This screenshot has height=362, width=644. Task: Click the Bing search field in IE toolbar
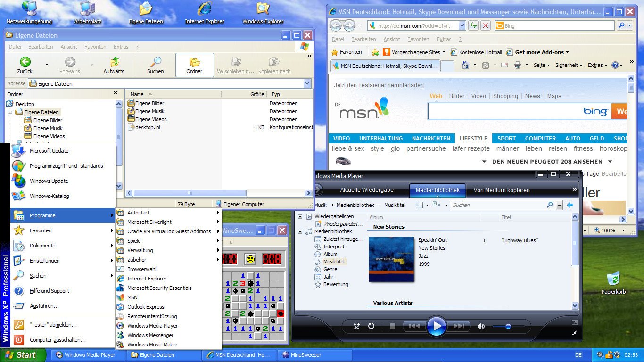[x=554, y=25]
